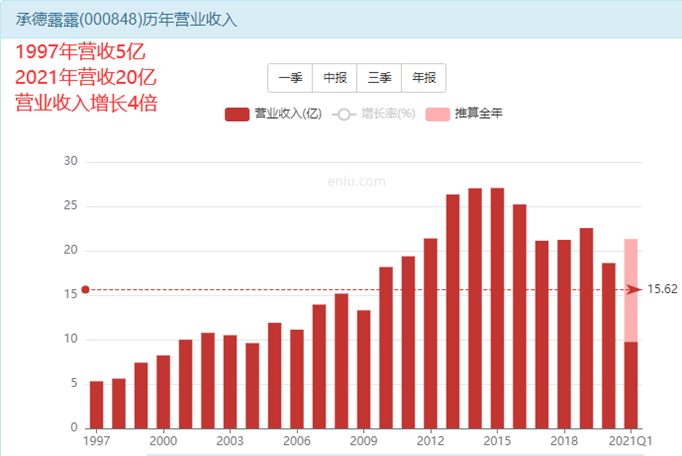Click the 2003 revenue bar

coord(230,382)
